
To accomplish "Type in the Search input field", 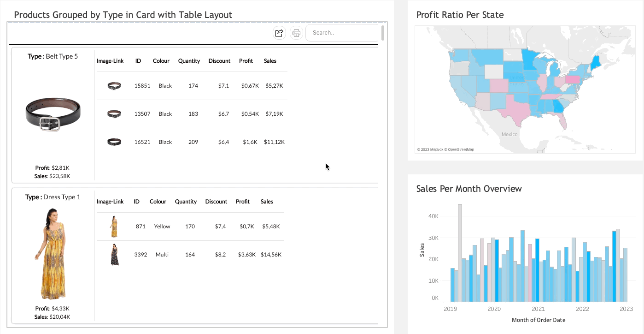I will click(x=343, y=33).
